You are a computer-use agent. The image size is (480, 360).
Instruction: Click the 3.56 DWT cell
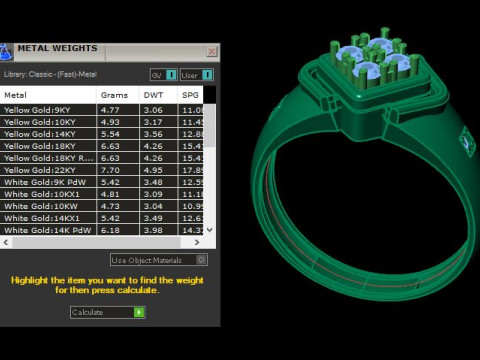coord(158,134)
